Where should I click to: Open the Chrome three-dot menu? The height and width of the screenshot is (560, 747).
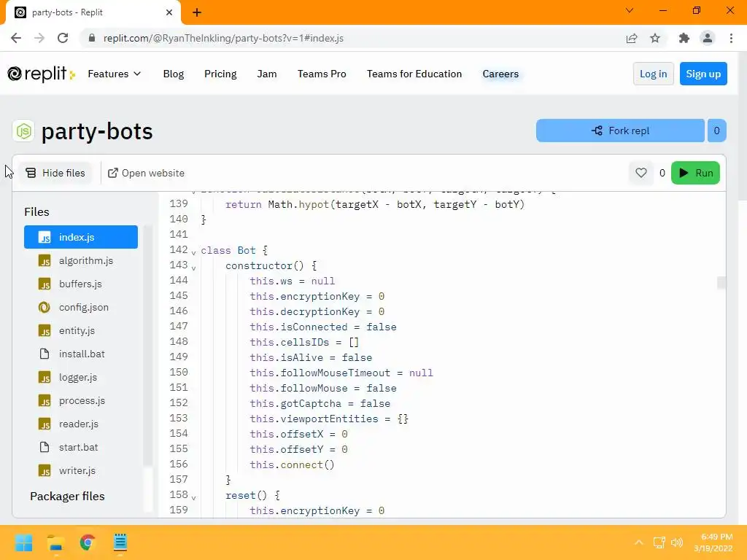pyautogui.click(x=731, y=38)
